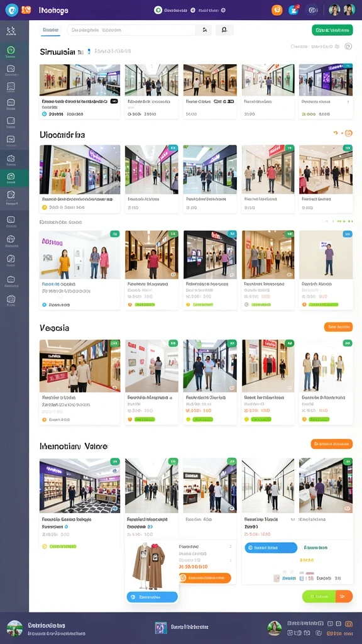This screenshot has width=362, height=644.
Task: Click the round icon right of first section header
Action: 348,47
